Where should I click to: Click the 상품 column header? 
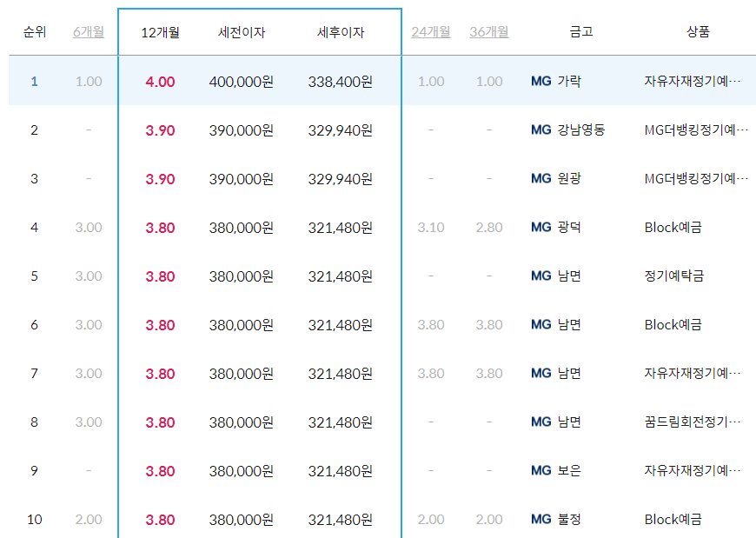point(698,32)
